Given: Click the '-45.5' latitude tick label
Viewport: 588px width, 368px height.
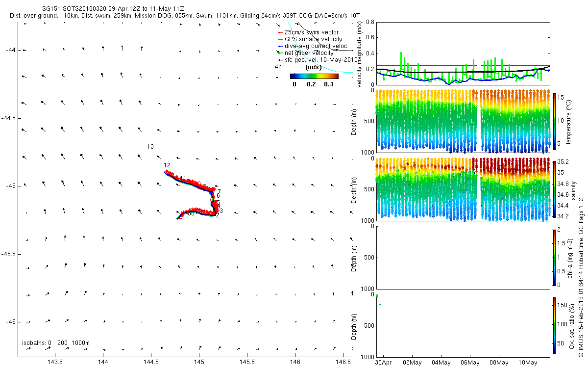Looking at the screenshot, I should pos(8,254).
